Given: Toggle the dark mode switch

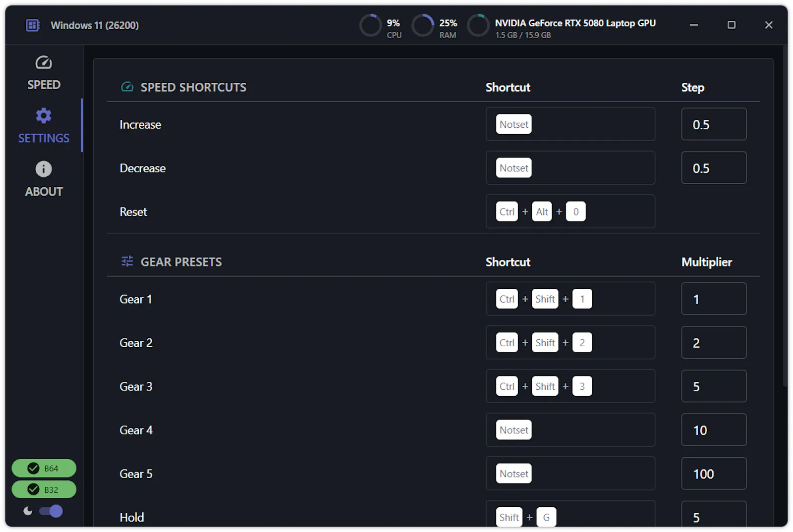Looking at the screenshot, I should [51, 511].
